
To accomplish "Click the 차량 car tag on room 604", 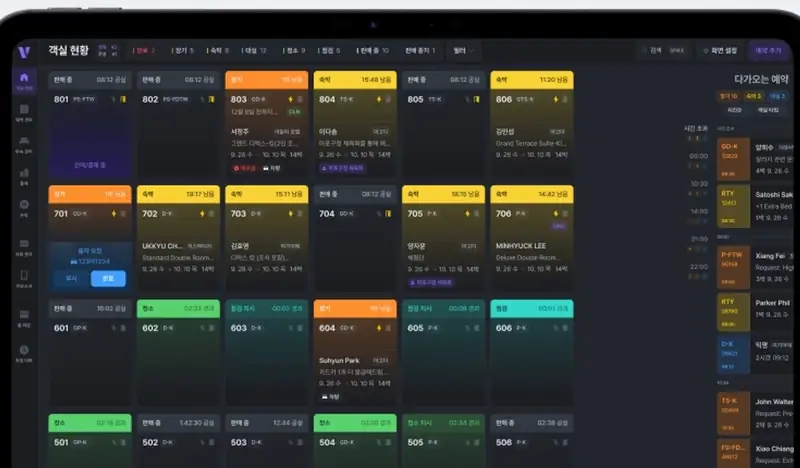I will (x=331, y=397).
